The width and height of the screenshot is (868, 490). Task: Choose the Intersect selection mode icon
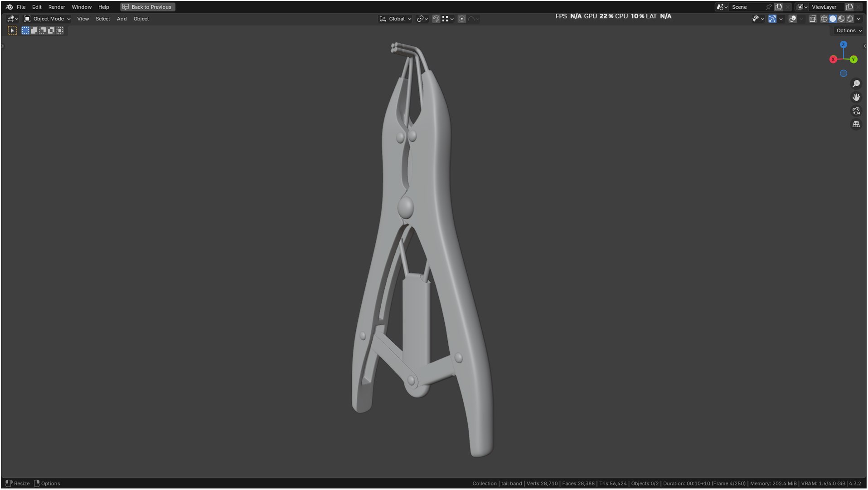(x=60, y=30)
